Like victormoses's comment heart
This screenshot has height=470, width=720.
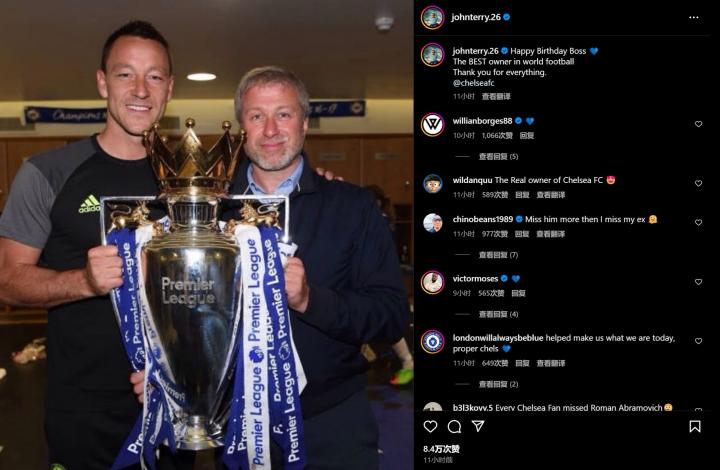point(698,282)
